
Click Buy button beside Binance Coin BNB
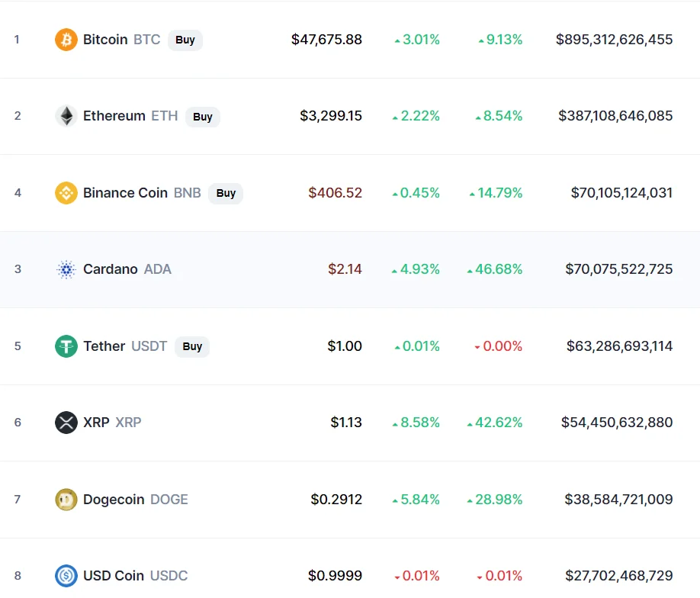(226, 194)
